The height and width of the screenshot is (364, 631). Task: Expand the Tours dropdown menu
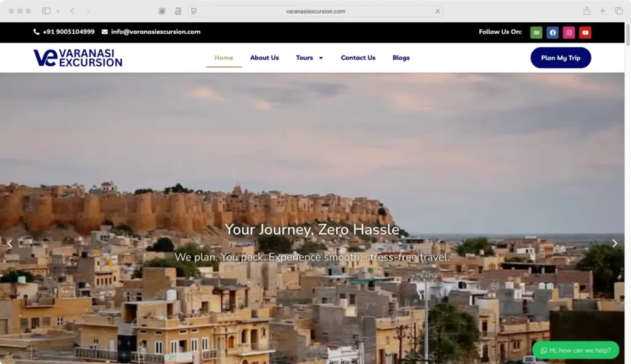(309, 57)
